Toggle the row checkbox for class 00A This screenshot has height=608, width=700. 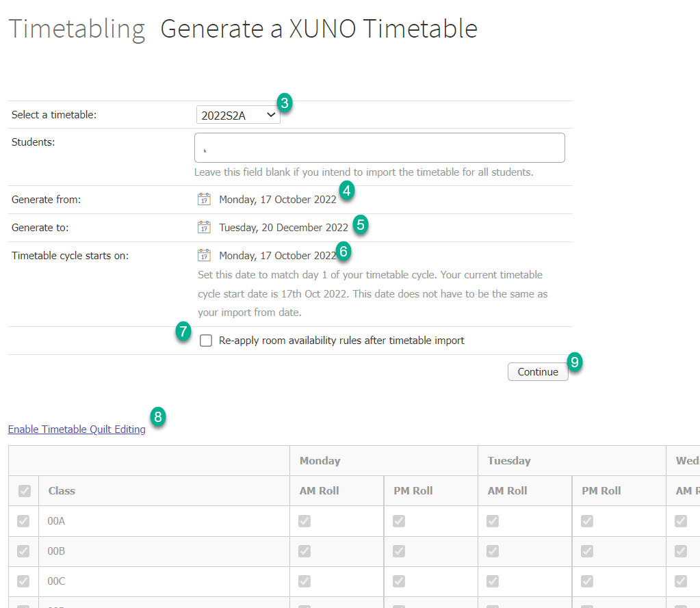pos(25,520)
